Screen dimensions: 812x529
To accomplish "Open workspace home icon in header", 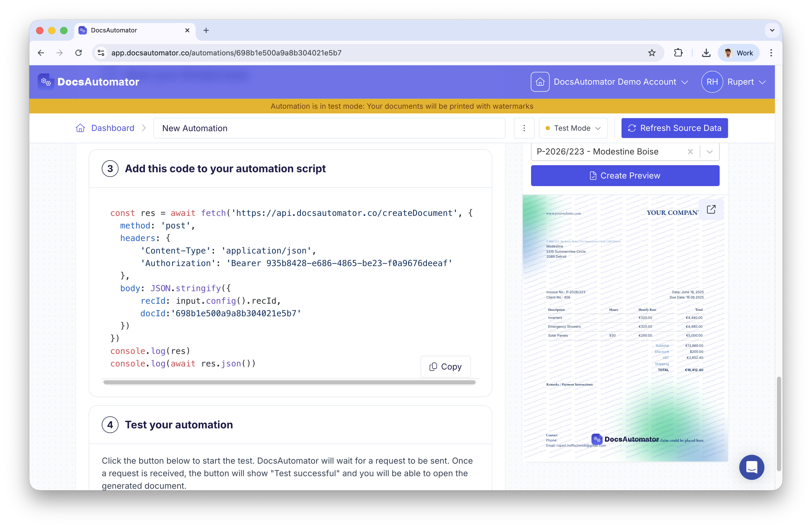I will tap(540, 82).
